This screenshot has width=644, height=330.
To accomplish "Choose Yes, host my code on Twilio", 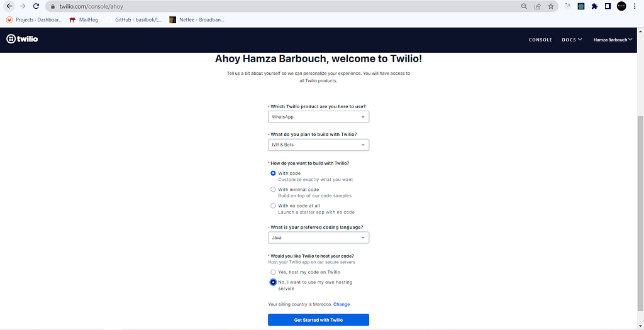I will pyautogui.click(x=273, y=272).
